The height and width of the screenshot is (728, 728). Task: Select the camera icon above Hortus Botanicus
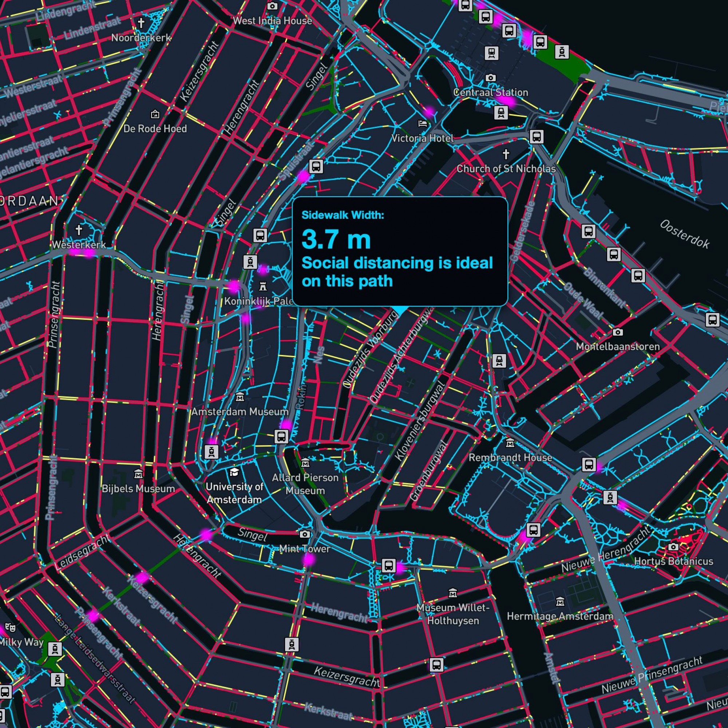coord(673,546)
